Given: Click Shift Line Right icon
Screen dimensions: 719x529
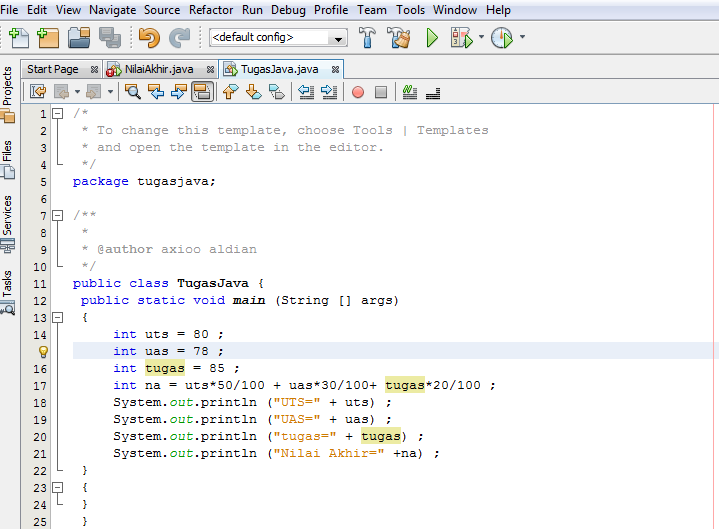Looking at the screenshot, I should (329, 92).
